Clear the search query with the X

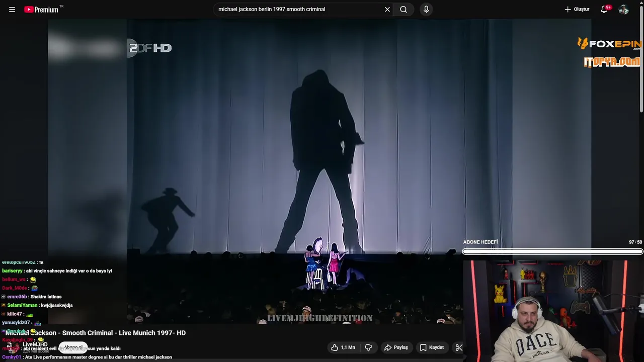click(387, 10)
